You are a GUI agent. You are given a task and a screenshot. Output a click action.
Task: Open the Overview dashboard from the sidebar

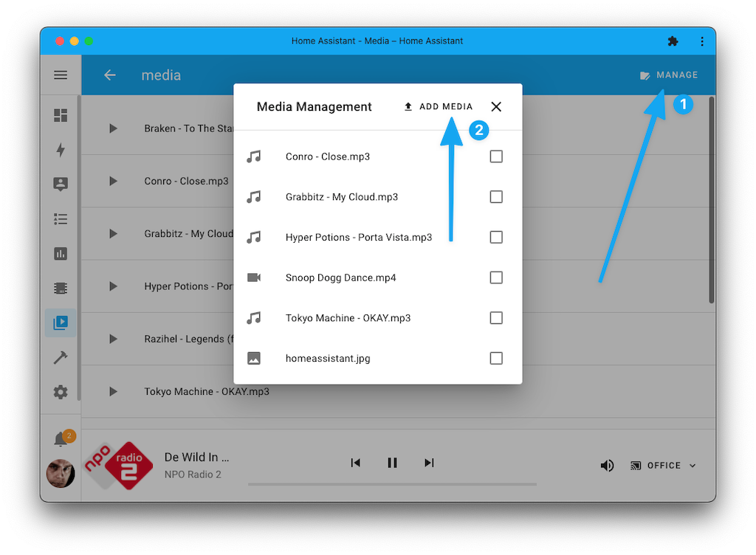pyautogui.click(x=60, y=115)
